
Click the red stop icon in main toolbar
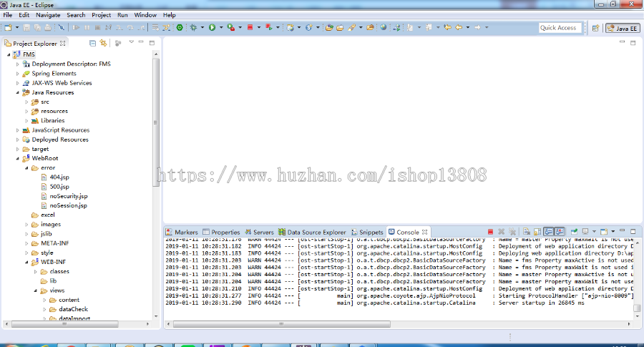click(x=250, y=27)
